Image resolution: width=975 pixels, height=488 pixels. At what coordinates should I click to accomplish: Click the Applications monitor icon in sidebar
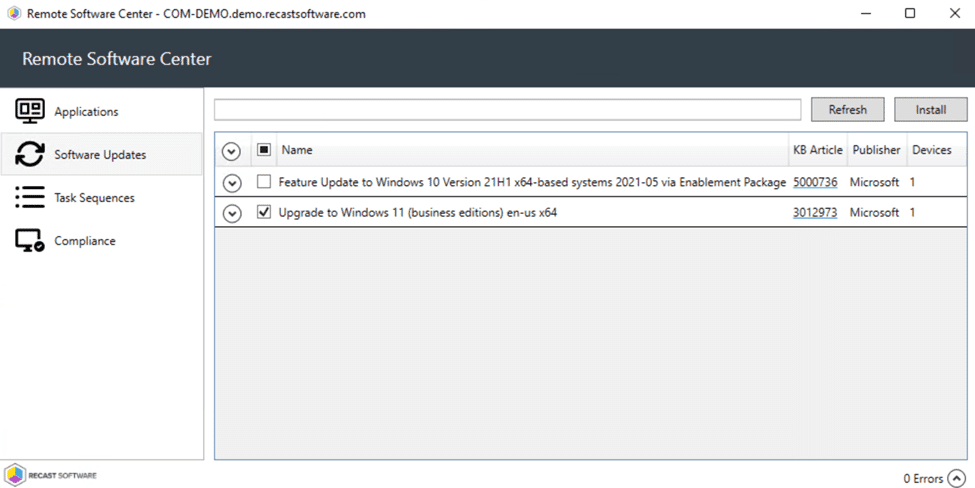click(x=30, y=111)
